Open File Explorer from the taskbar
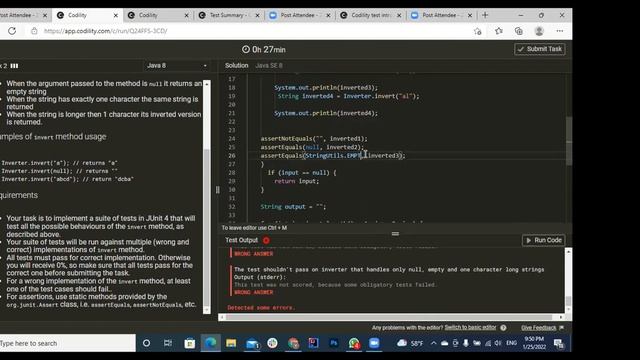 point(231,343)
